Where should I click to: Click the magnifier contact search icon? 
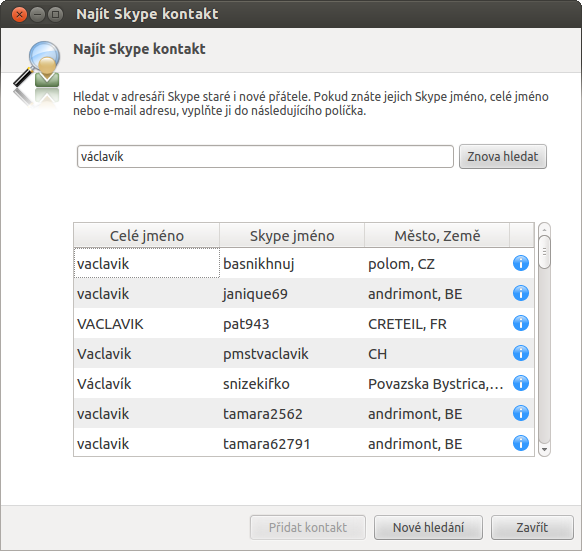(x=37, y=69)
